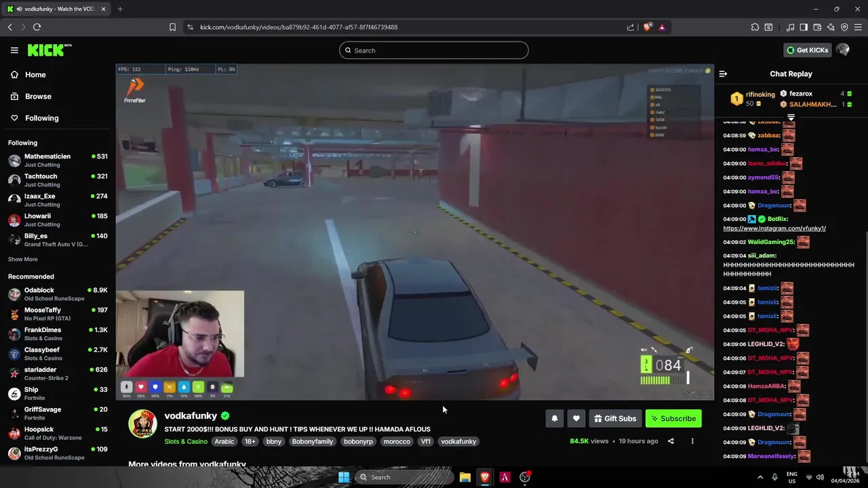
Task: Click Brave browser taskbar icon
Action: [485, 477]
